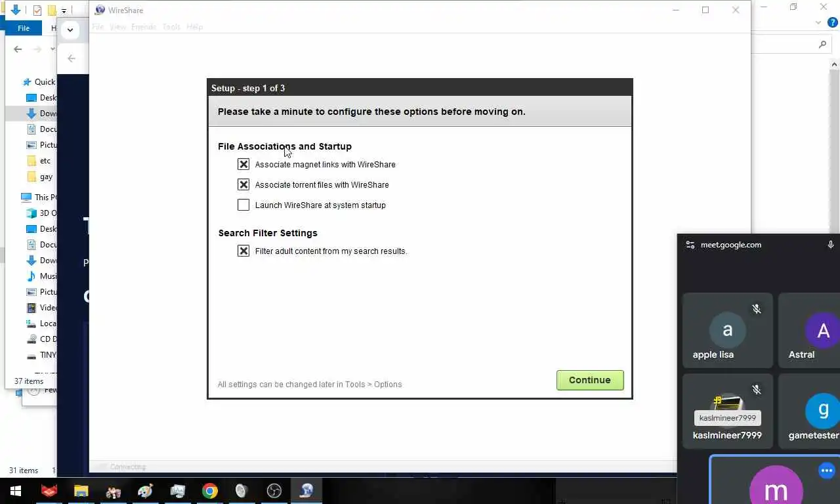
Task: Click Explorer scrollbar up arrow
Action: 835,64
